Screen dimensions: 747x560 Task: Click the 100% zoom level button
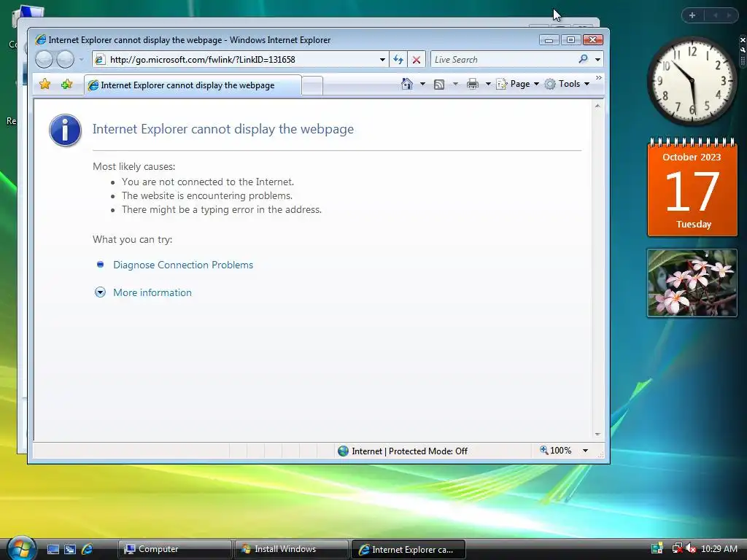tap(555, 451)
